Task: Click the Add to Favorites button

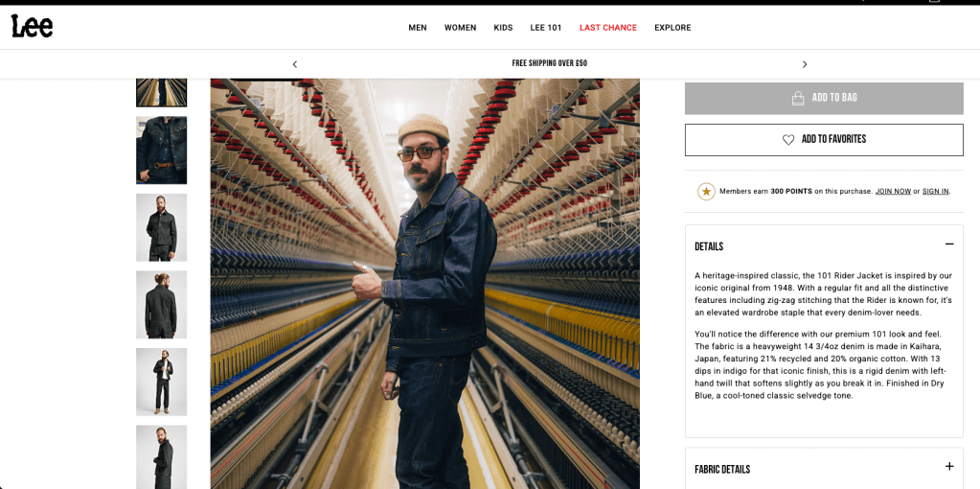Action: [824, 140]
